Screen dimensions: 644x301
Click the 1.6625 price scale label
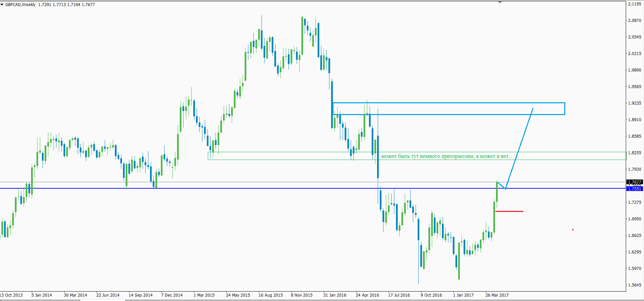[x=635, y=236]
